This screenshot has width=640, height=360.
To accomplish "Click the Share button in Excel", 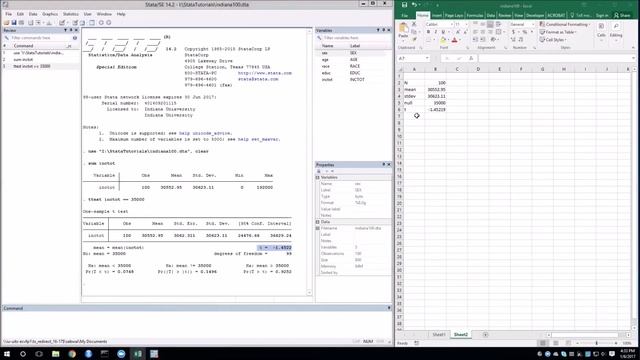I will (622, 16).
